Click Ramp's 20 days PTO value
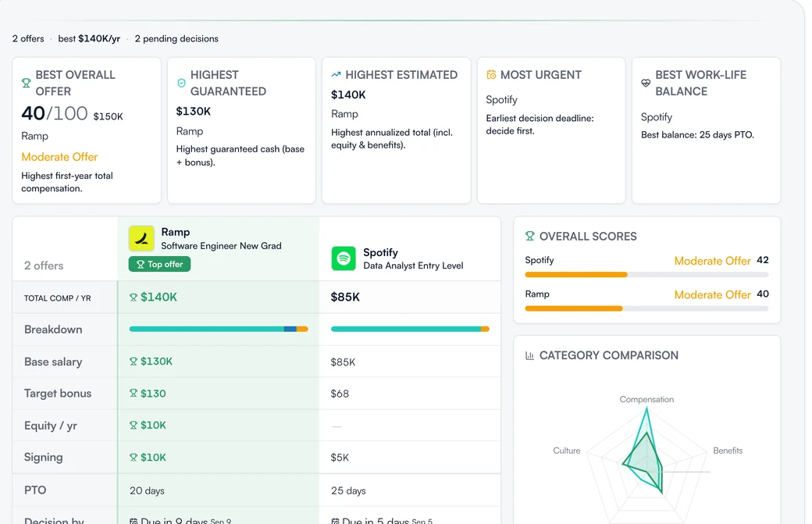812x524 pixels. [x=147, y=491]
